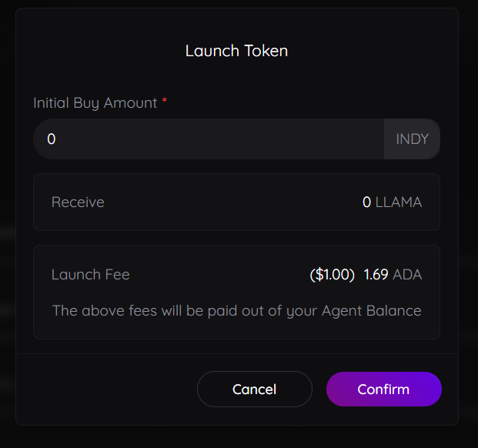Screen dimensions: 478x448
Task: Click the Launch Fee label
Action: pyautogui.click(x=90, y=275)
